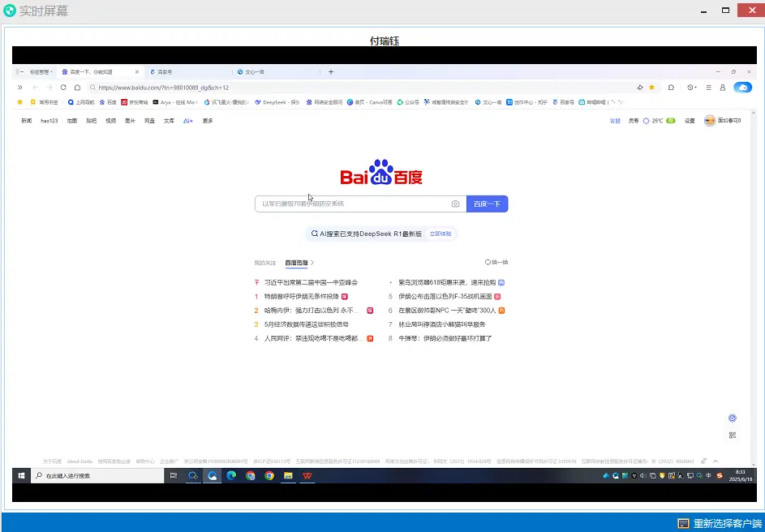Image resolution: width=765 pixels, height=532 pixels.
Task: Click Task View icon on taskbar
Action: point(174,475)
